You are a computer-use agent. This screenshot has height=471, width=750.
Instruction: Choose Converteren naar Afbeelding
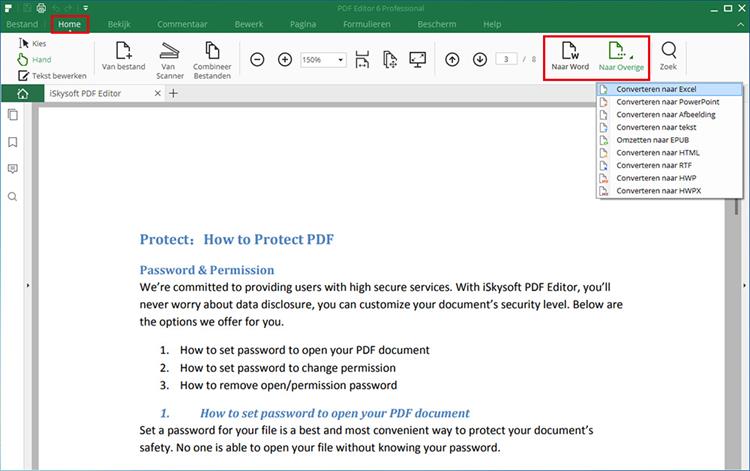[670, 115]
